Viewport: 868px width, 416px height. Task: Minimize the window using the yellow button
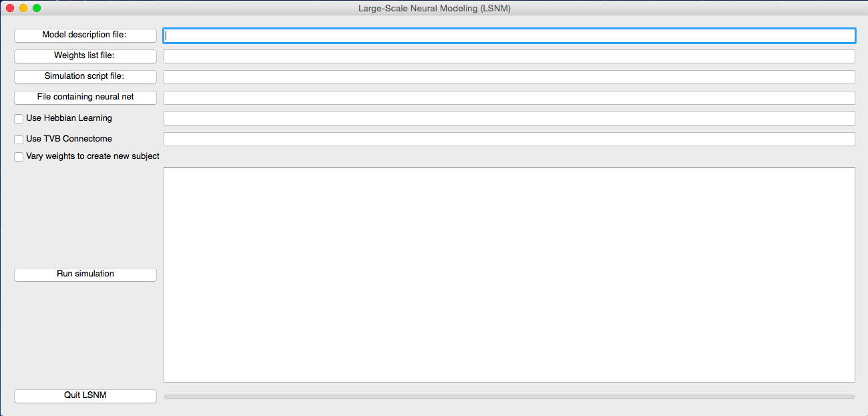click(23, 8)
